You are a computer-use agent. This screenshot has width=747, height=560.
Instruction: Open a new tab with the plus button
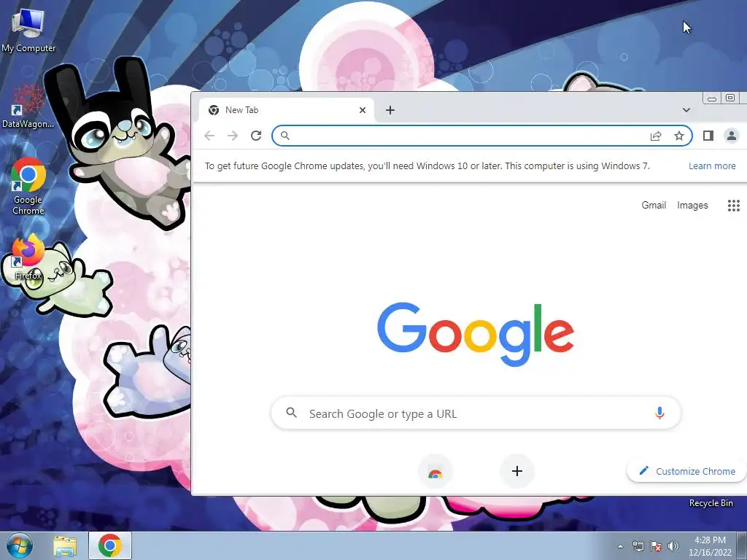pyautogui.click(x=390, y=110)
